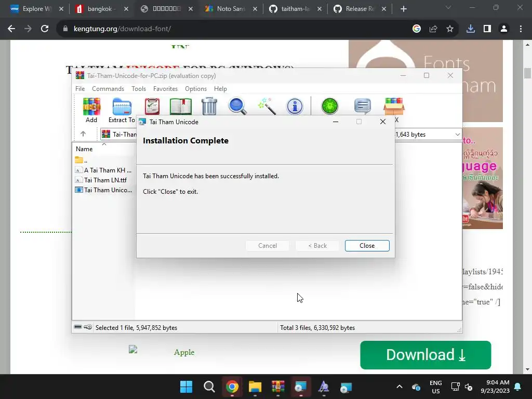Open the File menu in WinRAR
This screenshot has width=532, height=399.
click(80, 88)
